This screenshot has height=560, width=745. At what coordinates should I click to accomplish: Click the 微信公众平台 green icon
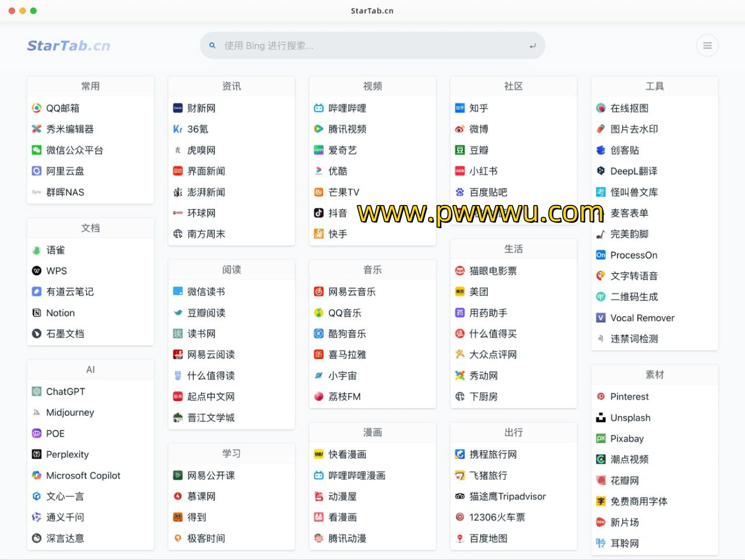pyautogui.click(x=37, y=150)
